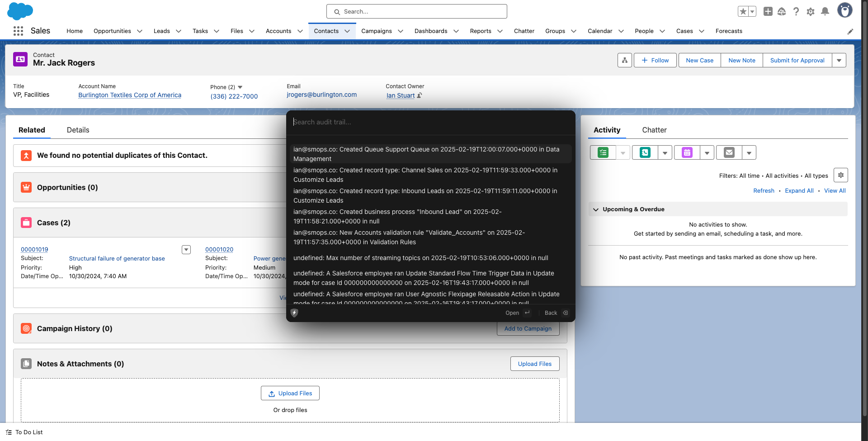Click the Refresh link in Activity
The height and width of the screenshot is (441, 868).
click(x=764, y=190)
